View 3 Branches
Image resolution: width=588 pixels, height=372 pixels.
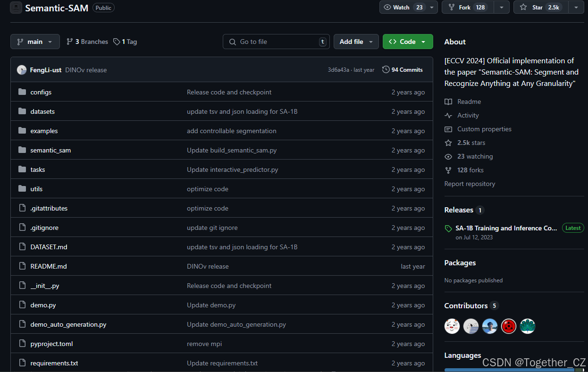(87, 42)
